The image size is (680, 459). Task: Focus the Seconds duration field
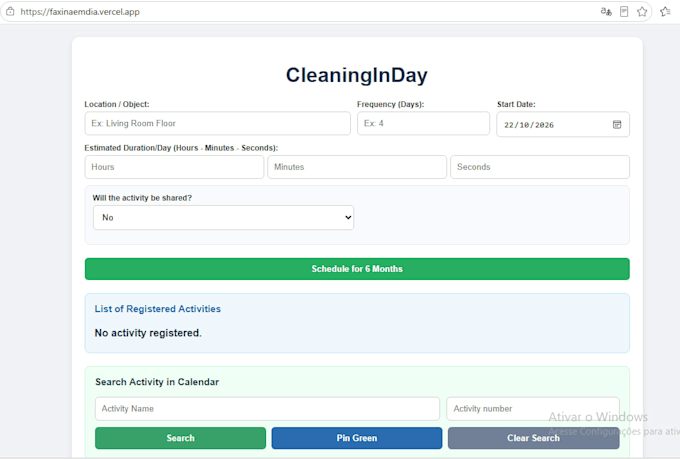coord(540,167)
